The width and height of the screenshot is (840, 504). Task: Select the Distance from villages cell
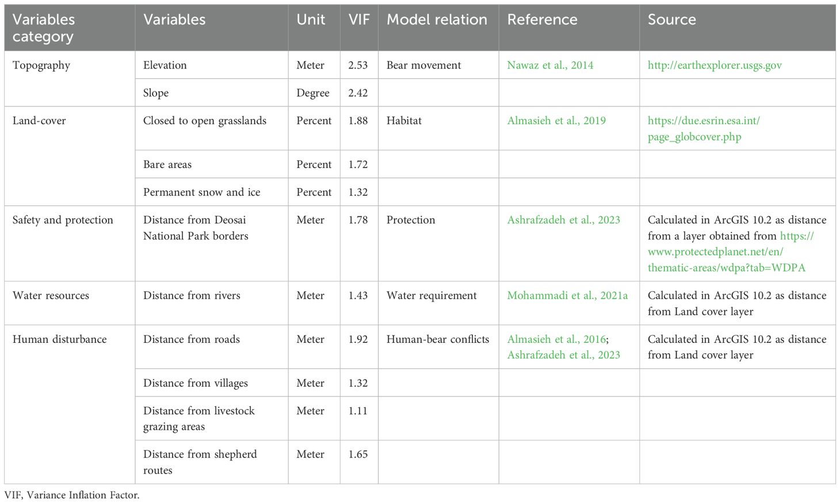click(x=196, y=383)
